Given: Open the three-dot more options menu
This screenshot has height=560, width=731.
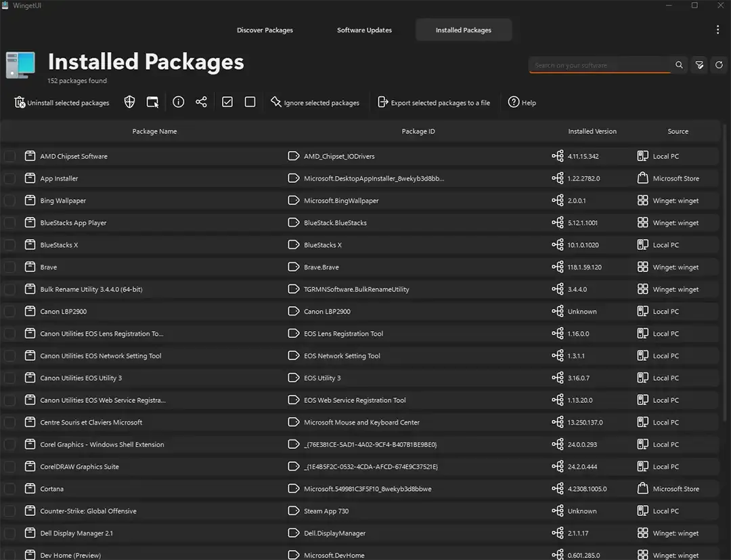Looking at the screenshot, I should (717, 30).
